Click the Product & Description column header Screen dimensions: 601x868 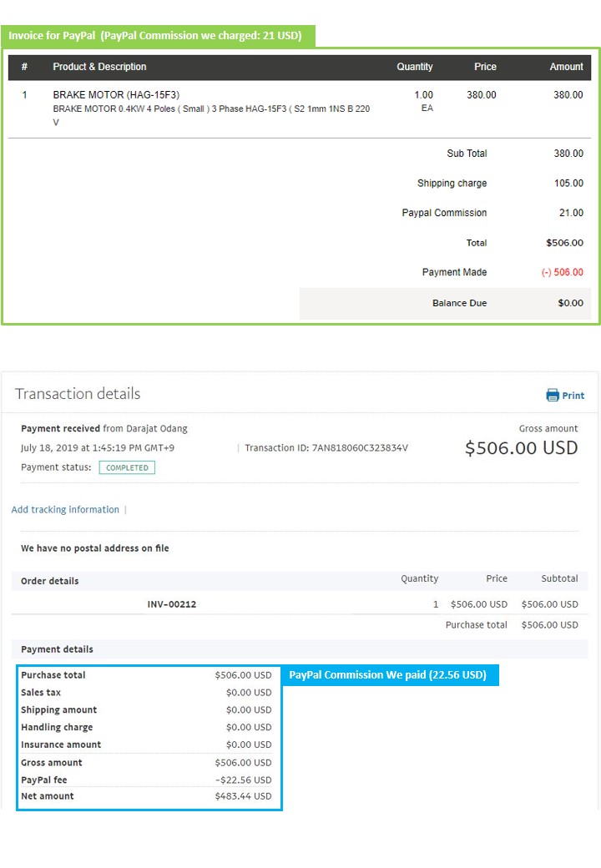(99, 67)
